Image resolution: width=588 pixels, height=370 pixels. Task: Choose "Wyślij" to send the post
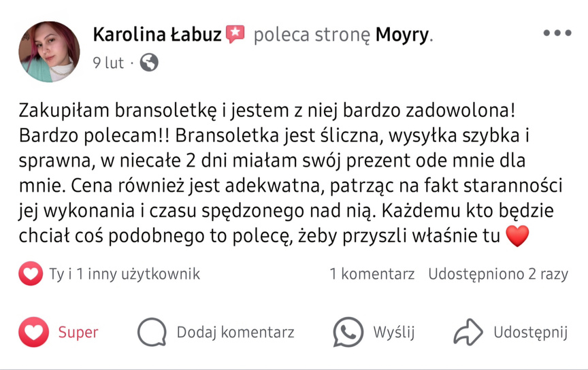[x=394, y=333]
